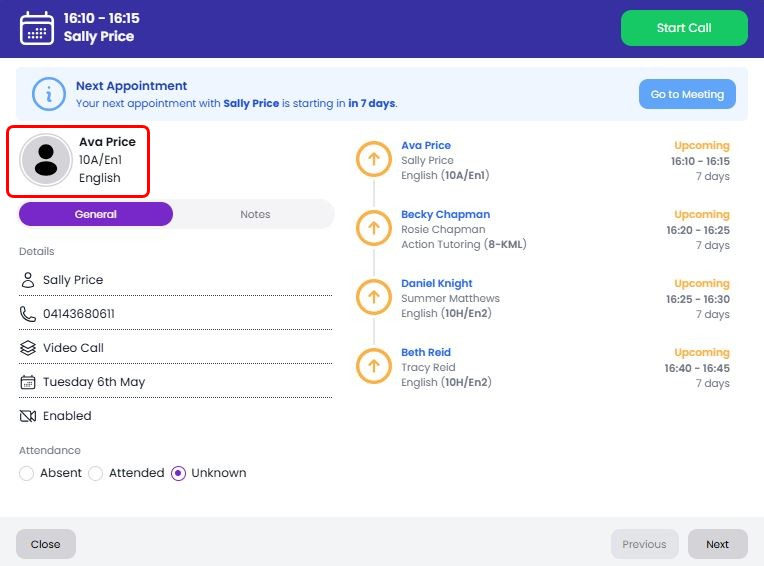This screenshot has width=764, height=566.
Task: Click the 16:10 - 16:15 header time
Action: point(101,18)
